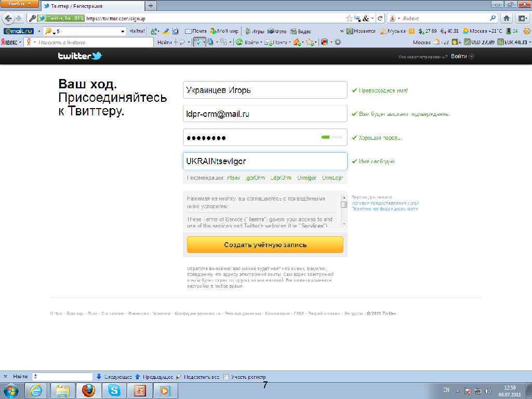Bookmark this page with the star icon
Viewport: 532px width, 399px height.
(349, 18)
